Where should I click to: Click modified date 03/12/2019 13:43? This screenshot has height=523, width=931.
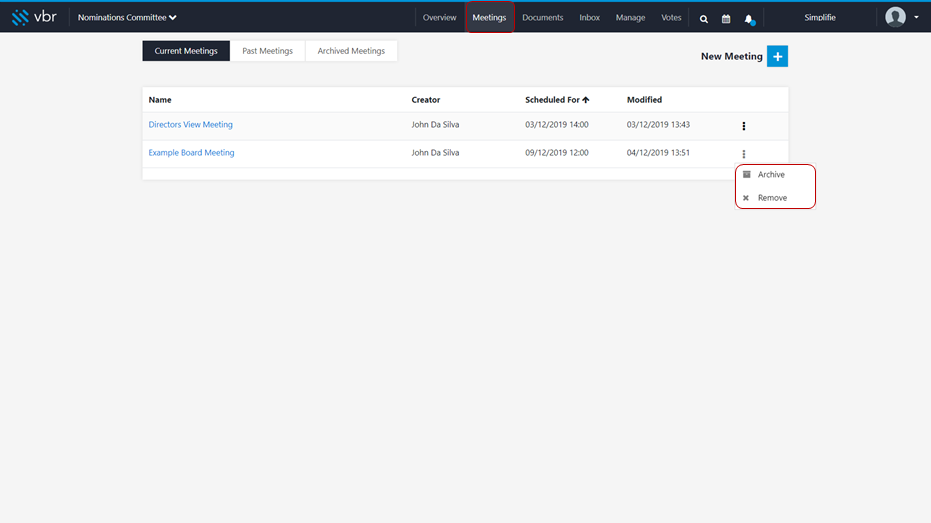pos(658,125)
